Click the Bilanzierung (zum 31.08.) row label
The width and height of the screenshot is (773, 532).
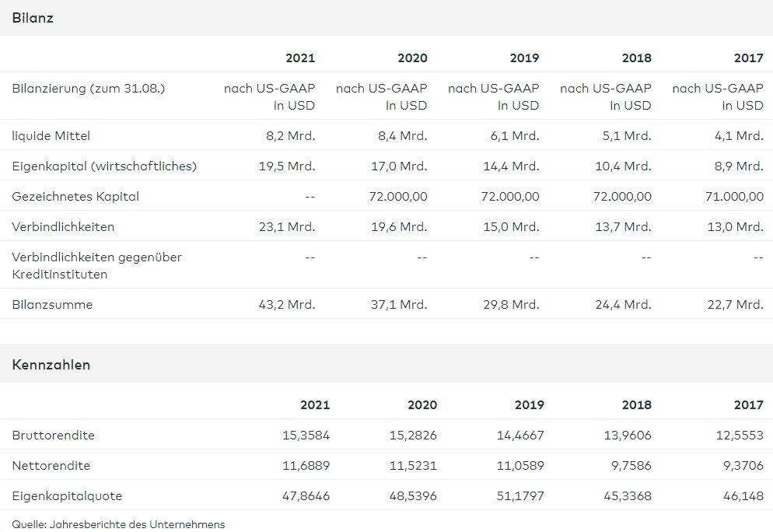coord(88,89)
